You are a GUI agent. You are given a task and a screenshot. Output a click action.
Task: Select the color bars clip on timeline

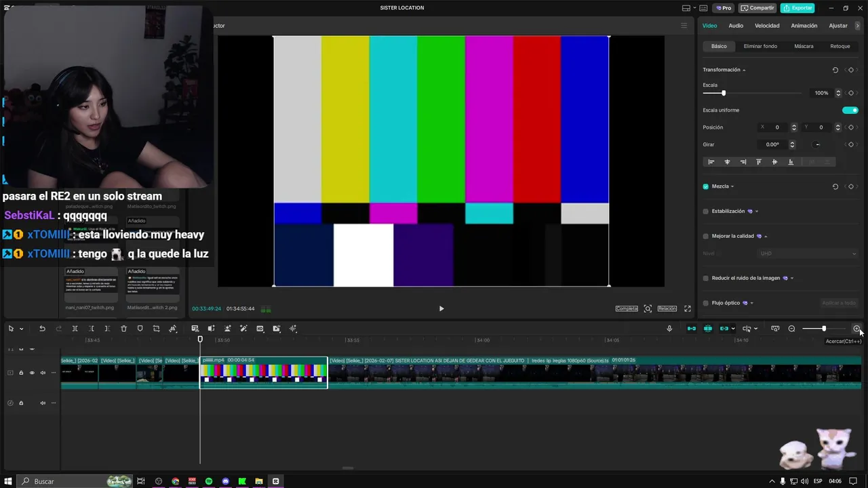263,373
